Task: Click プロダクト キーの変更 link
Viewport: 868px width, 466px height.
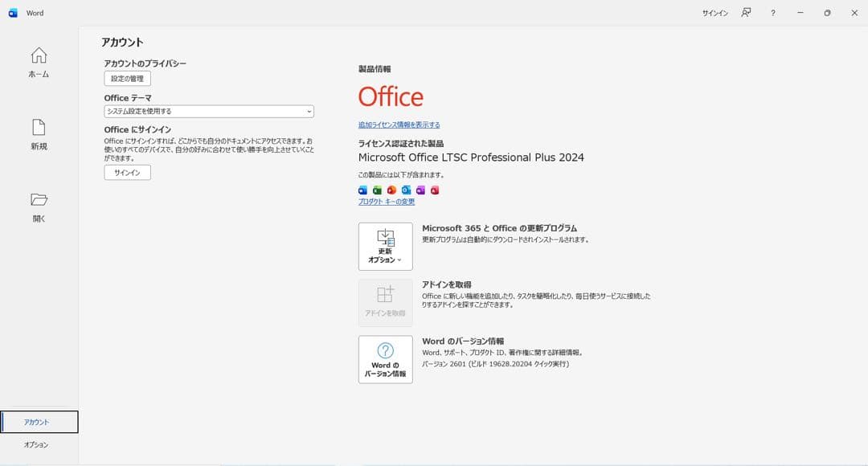Action: [387, 202]
